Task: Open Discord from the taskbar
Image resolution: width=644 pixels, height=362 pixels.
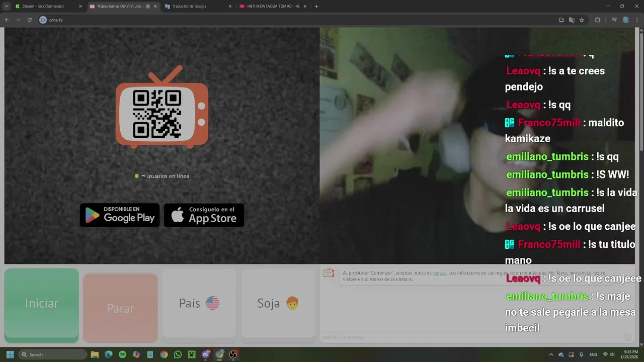Action: pos(205,354)
